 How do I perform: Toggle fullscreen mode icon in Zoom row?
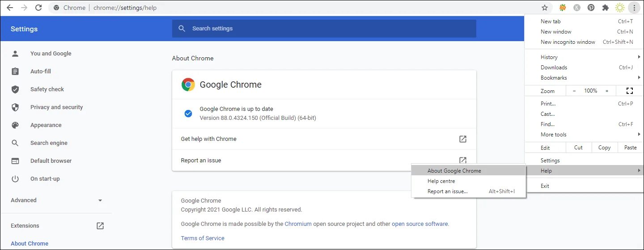tap(630, 91)
